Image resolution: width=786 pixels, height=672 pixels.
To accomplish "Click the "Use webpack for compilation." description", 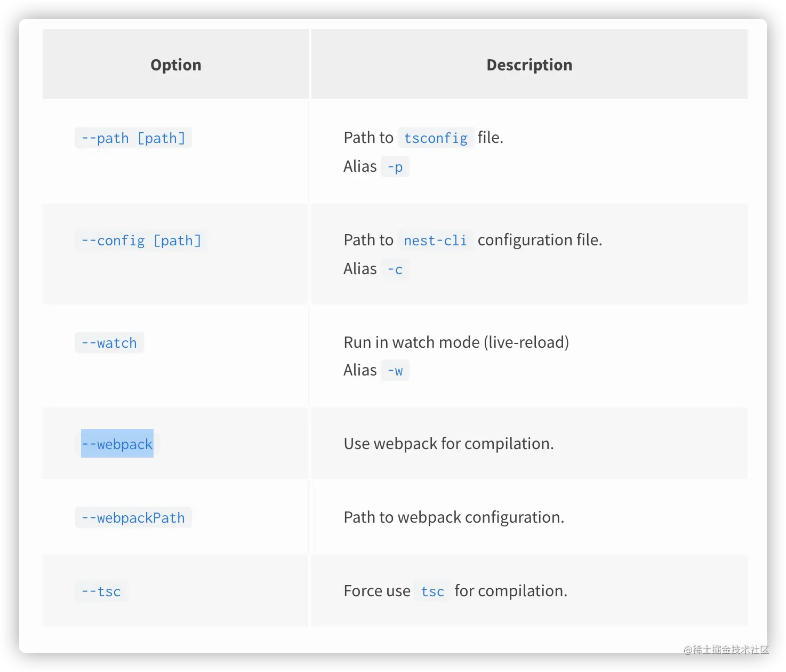I will tap(448, 444).
